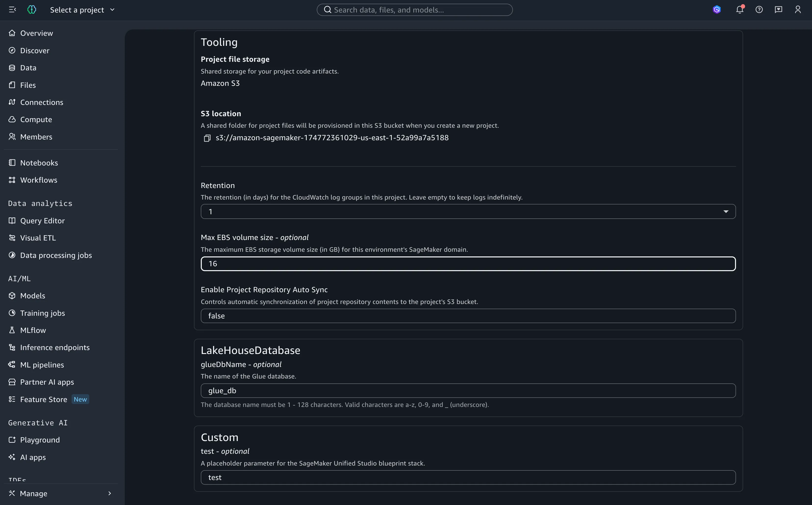The width and height of the screenshot is (812, 505).
Task: Open the Select a project dropdown
Action: 82,10
